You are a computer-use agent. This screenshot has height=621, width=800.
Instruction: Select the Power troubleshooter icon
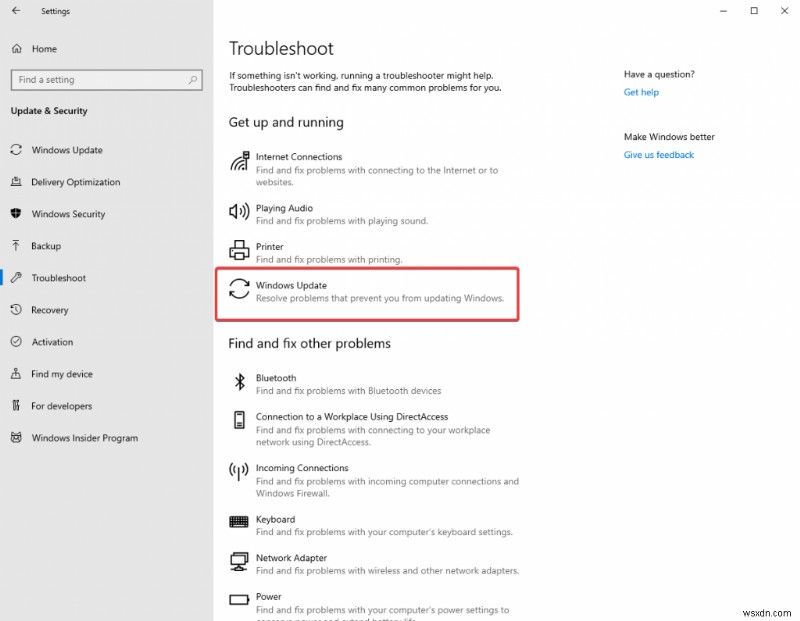pyautogui.click(x=239, y=600)
